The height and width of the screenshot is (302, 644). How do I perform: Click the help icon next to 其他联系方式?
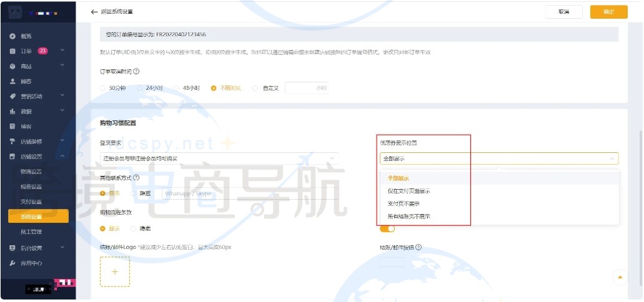pos(136,178)
